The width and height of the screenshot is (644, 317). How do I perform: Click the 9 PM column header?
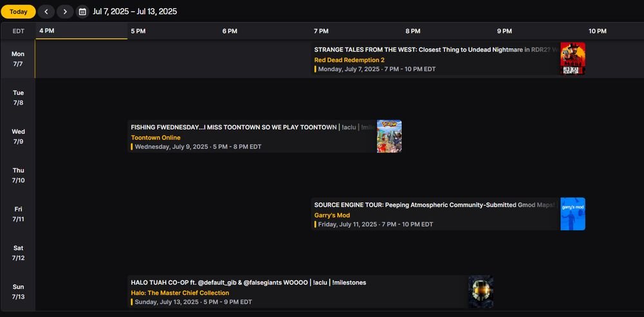(x=505, y=31)
